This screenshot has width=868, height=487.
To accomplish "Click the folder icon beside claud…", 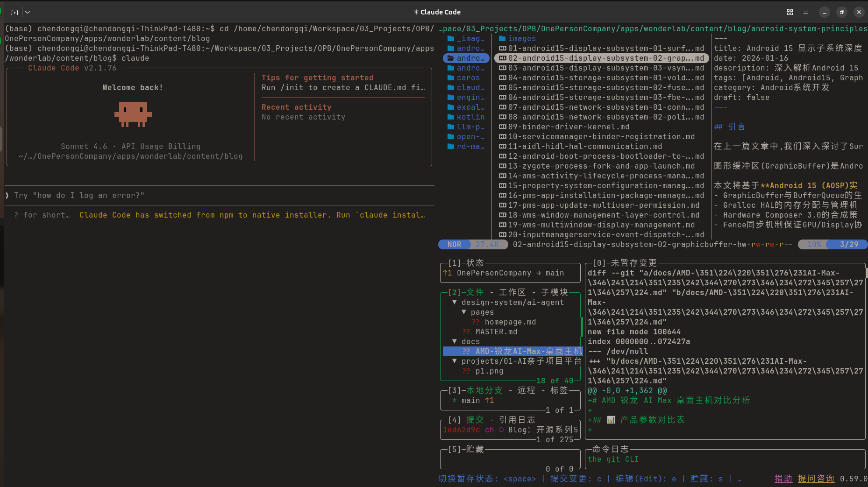I will (x=451, y=88).
